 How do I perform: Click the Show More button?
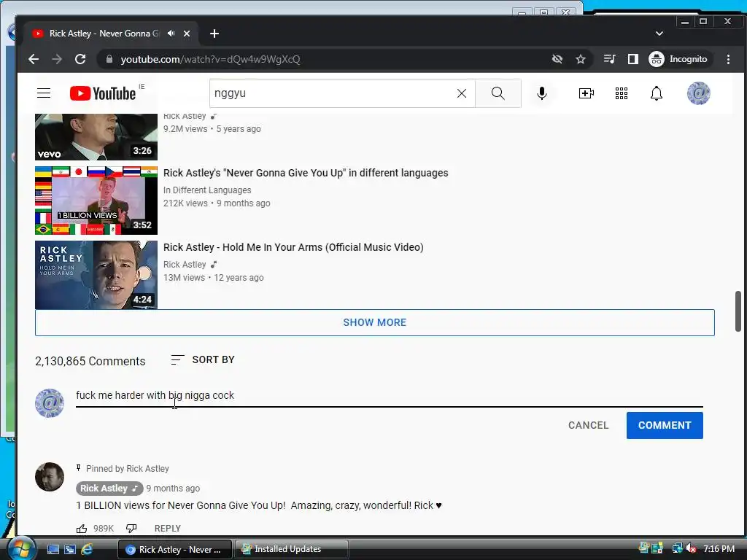pos(374,322)
